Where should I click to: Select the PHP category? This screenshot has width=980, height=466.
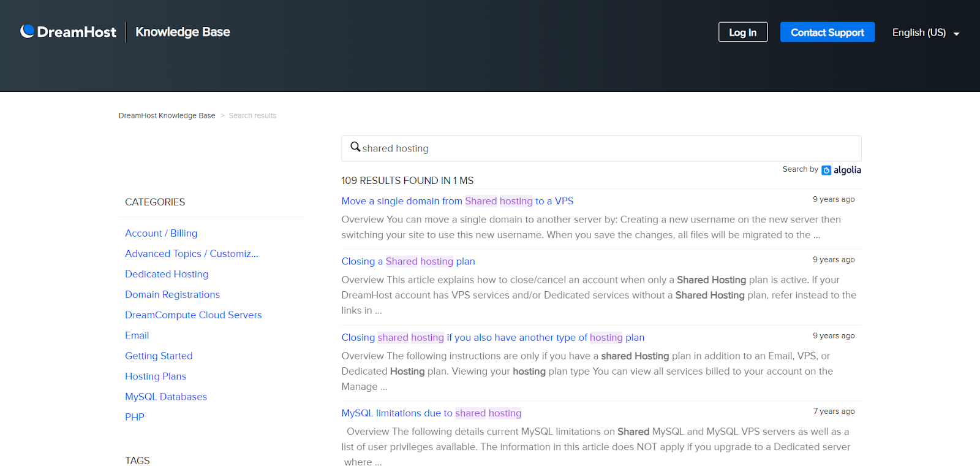point(135,417)
